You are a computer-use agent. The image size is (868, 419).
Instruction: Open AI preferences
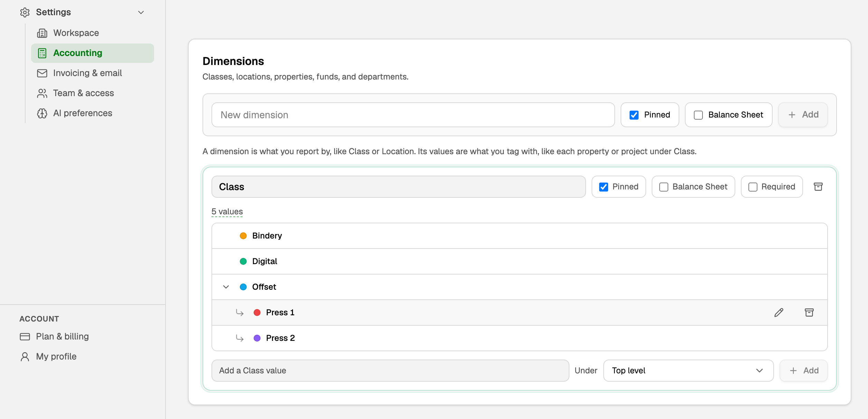point(92,113)
